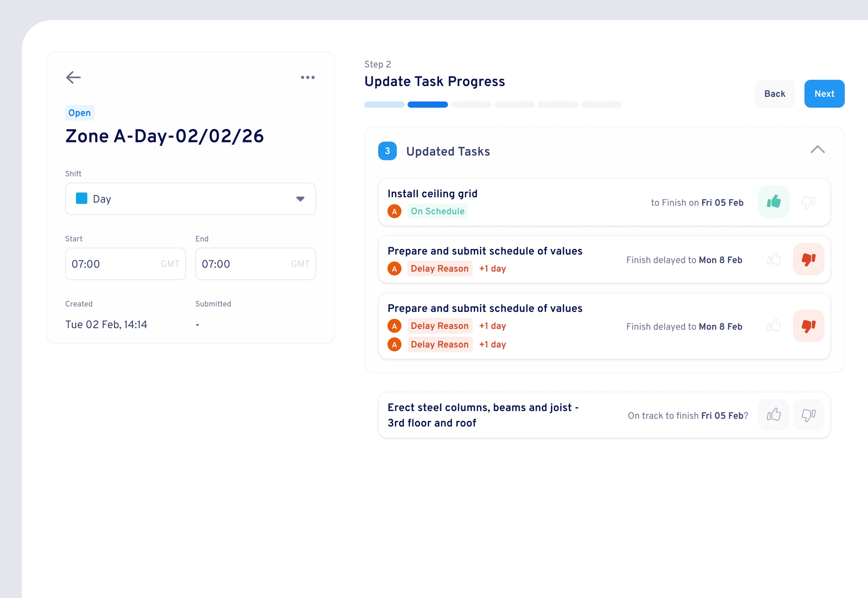This screenshot has height=598, width=868.
Task: Click Delay Reason tag on single-delay Prepare task
Action: pyautogui.click(x=440, y=268)
